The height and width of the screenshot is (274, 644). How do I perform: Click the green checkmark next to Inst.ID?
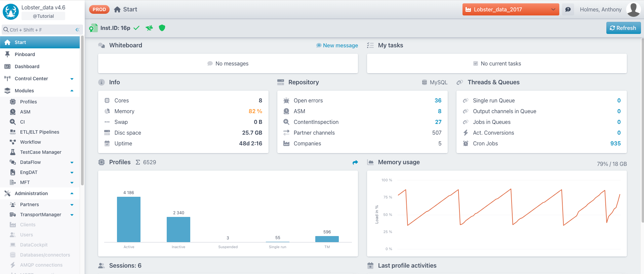(x=136, y=28)
